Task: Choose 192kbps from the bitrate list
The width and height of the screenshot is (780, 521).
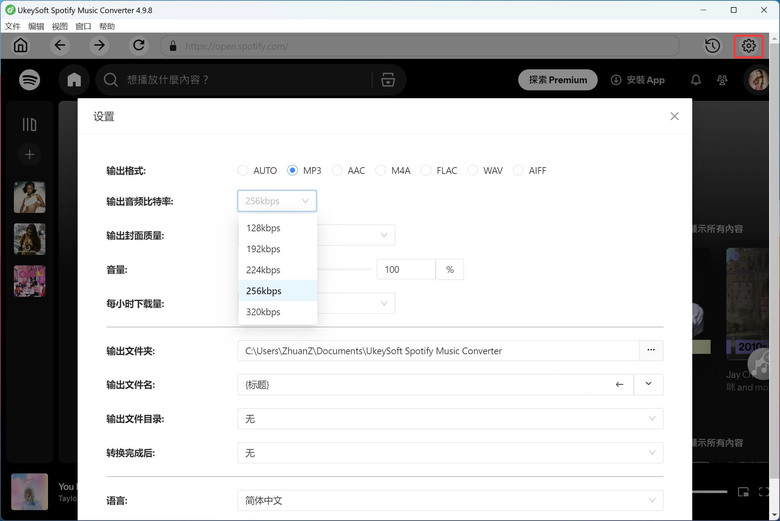Action: coord(278,249)
